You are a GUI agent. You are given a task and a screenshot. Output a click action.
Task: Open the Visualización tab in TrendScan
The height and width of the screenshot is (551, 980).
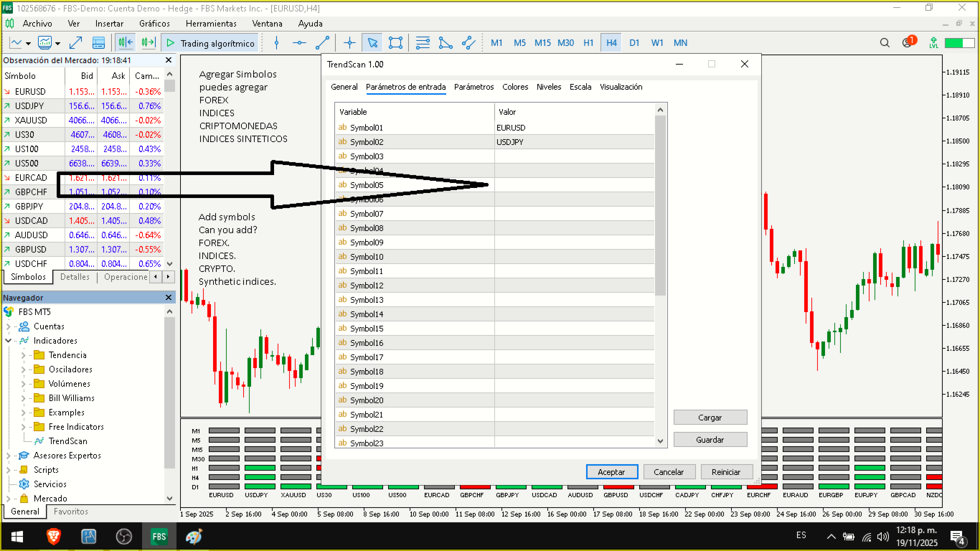621,87
